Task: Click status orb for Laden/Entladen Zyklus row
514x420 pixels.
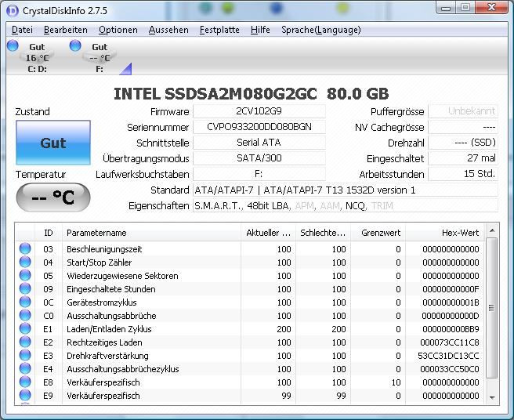Action: click(25, 328)
